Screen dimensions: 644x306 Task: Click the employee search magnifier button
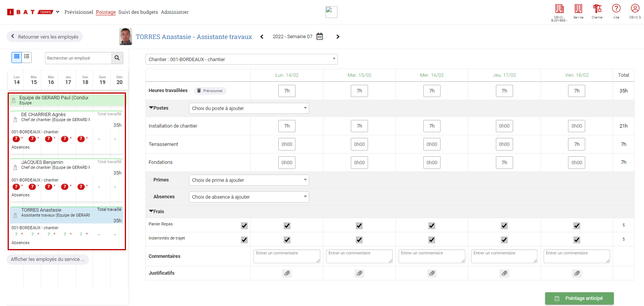[x=117, y=58]
